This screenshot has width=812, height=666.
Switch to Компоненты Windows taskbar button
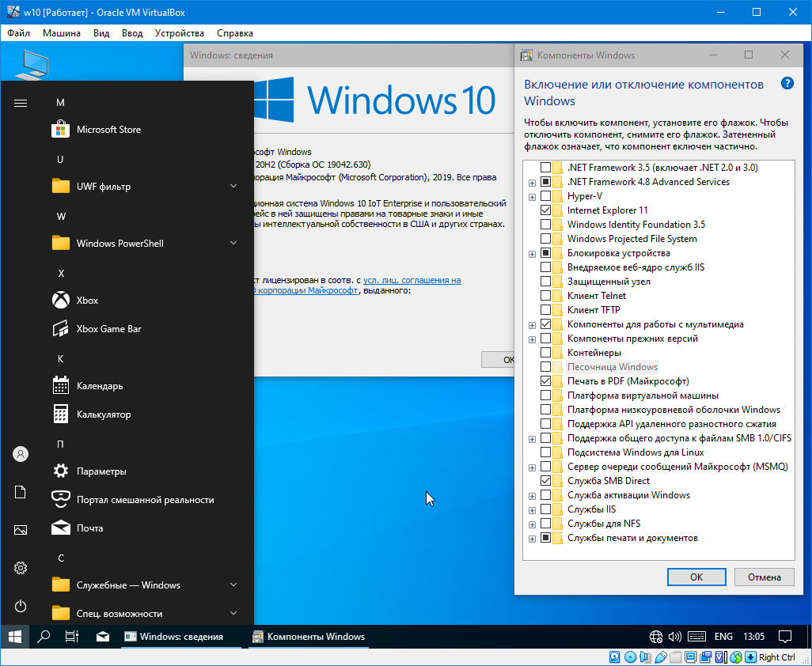pyautogui.click(x=309, y=637)
